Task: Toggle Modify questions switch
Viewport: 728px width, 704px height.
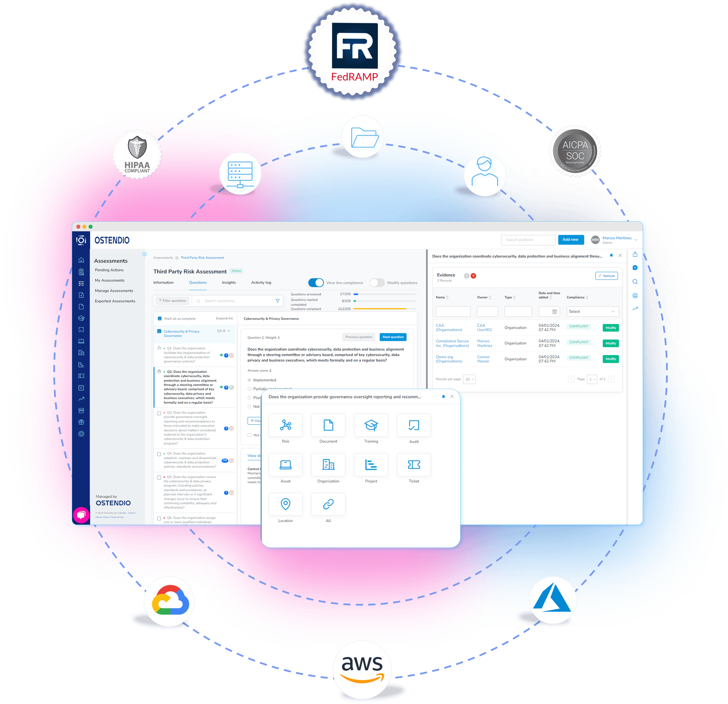Action: click(x=377, y=283)
